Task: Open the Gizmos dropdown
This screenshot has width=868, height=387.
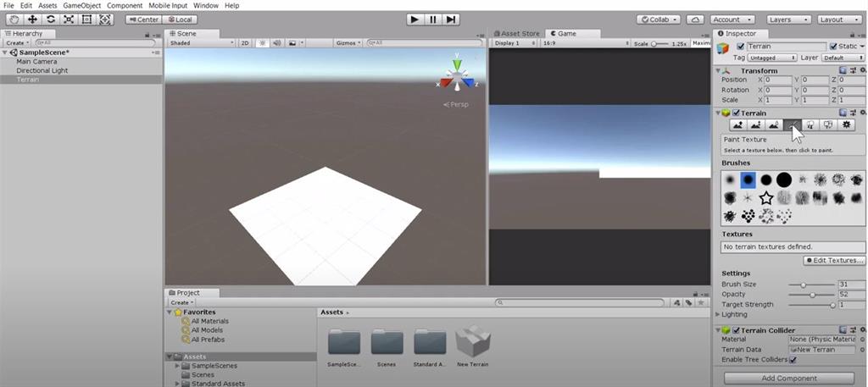Action: point(348,42)
